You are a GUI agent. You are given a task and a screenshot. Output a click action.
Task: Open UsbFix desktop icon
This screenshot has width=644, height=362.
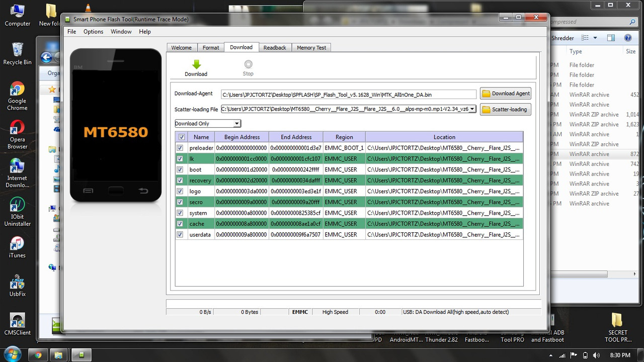click(x=17, y=286)
